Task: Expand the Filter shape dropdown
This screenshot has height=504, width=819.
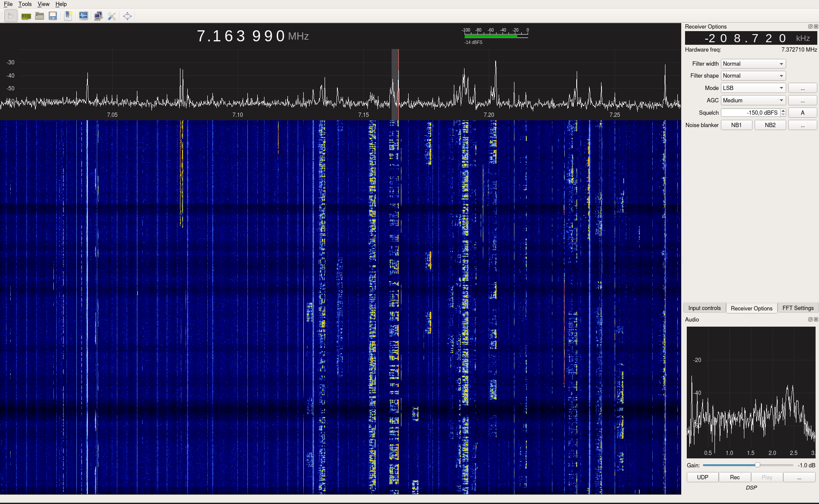Action: (753, 75)
